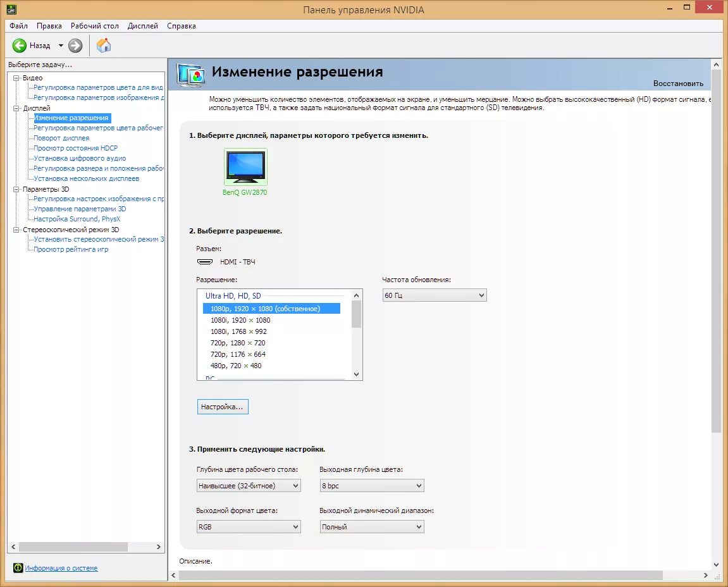Collapse Стереоскопический режим 3D tree node

16,230
